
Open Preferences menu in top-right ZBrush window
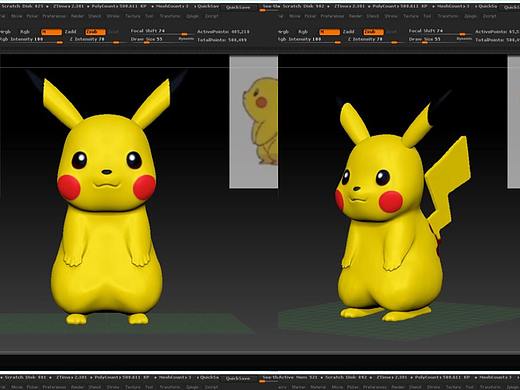[x=332, y=16]
